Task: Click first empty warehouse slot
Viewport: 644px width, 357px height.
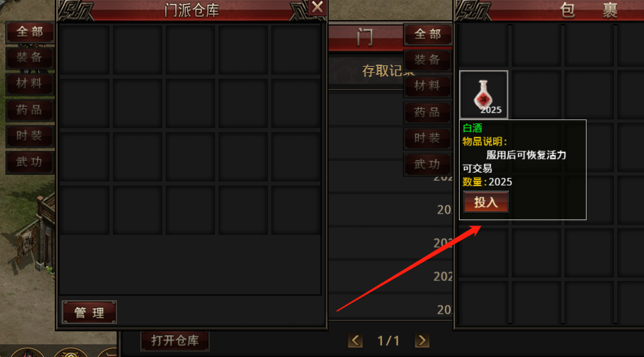Action: (x=85, y=49)
